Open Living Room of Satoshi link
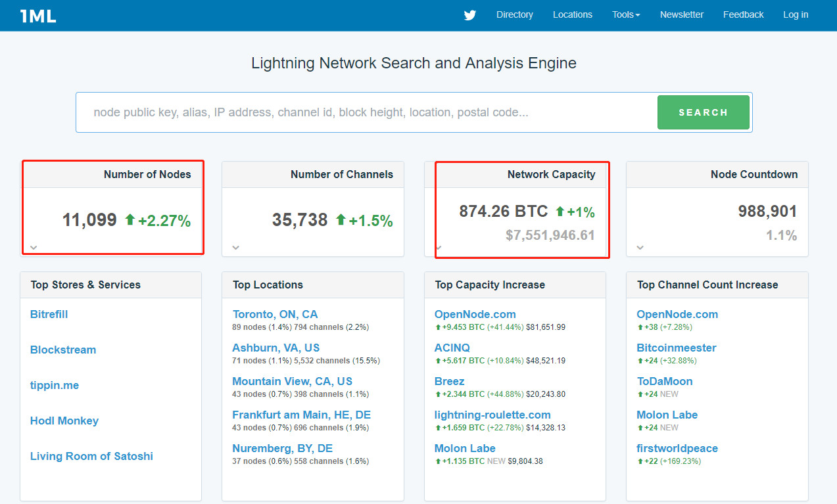This screenshot has width=837, height=504. (91, 456)
